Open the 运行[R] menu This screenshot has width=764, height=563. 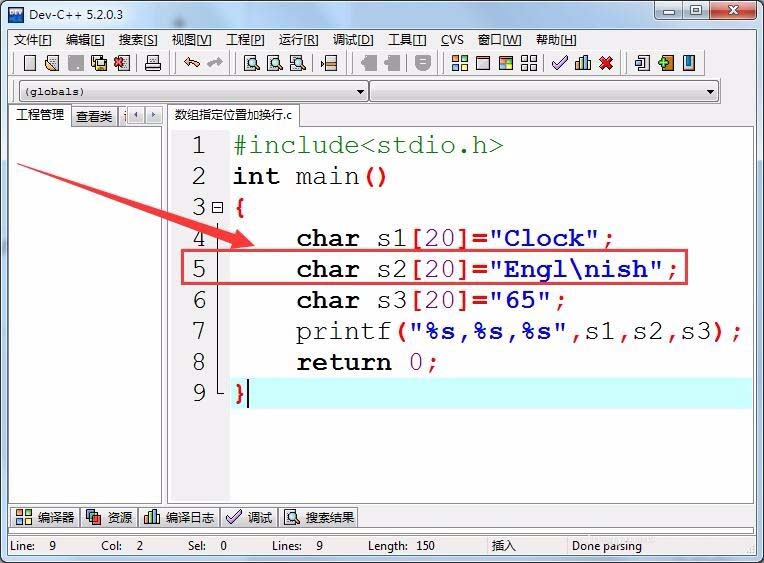[x=299, y=40]
